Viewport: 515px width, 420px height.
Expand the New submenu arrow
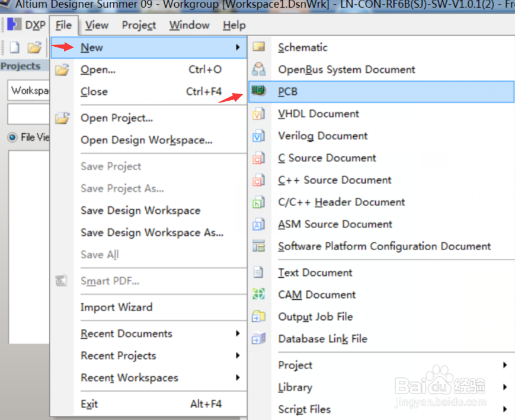tap(238, 47)
